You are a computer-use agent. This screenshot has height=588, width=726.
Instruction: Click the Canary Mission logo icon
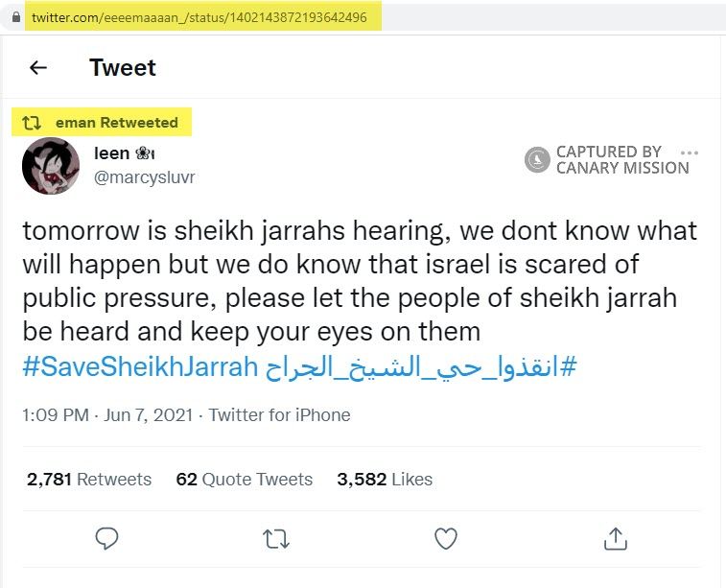pos(537,159)
